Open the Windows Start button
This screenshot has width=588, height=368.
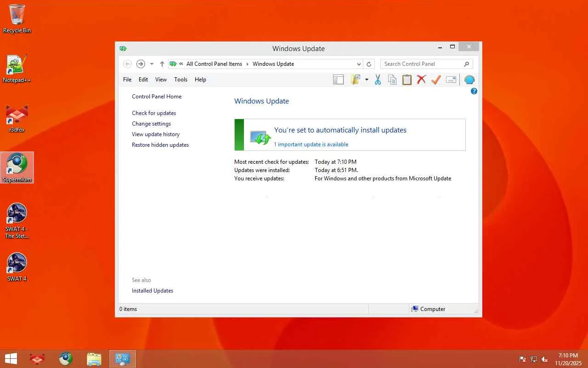coord(11,359)
